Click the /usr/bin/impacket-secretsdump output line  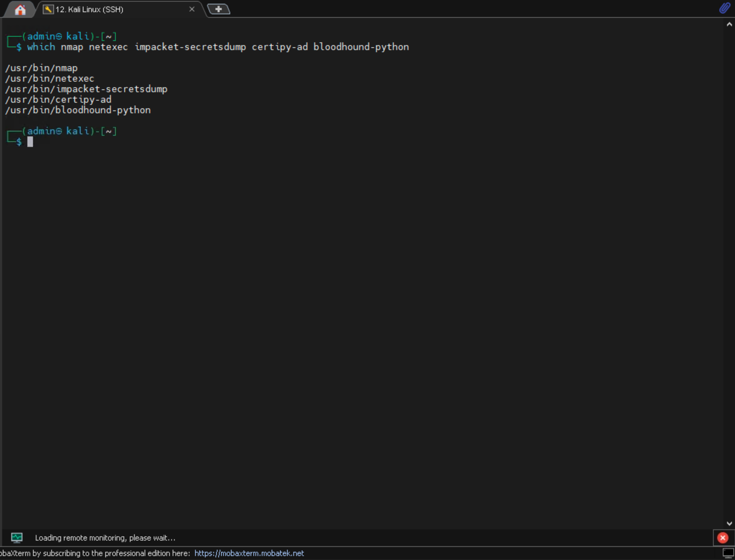tap(86, 89)
